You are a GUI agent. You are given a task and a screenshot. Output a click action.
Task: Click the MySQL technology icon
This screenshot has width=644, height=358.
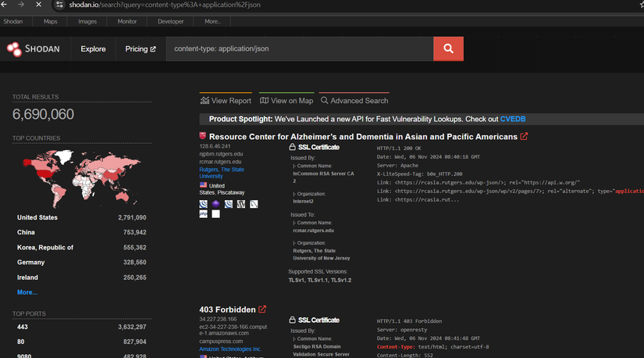254,204
